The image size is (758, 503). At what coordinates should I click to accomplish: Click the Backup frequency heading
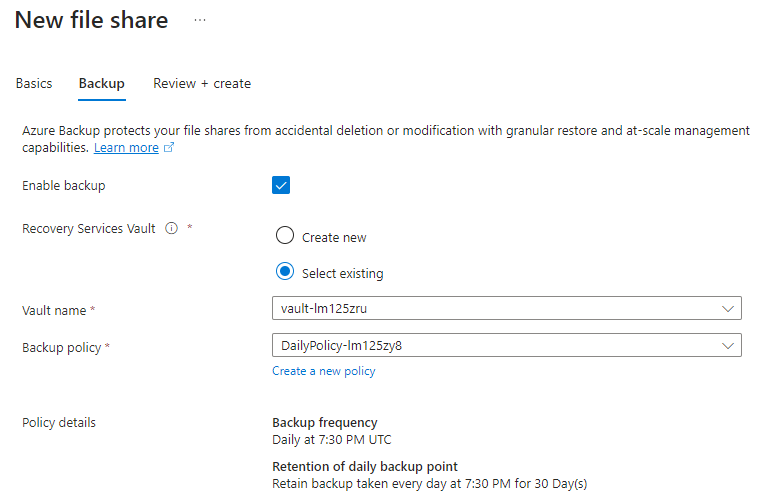[x=324, y=423]
